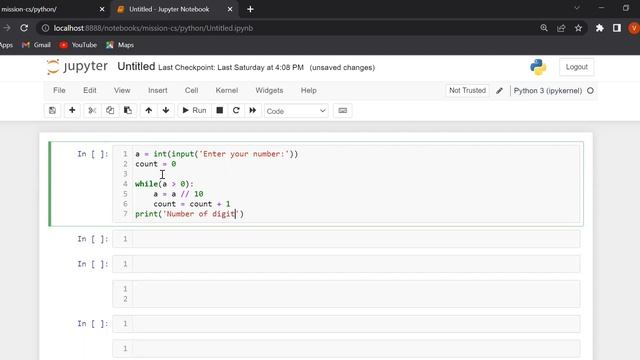Share this page icon
Image resolution: width=640 pixels, height=360 pixels.
coord(561,28)
